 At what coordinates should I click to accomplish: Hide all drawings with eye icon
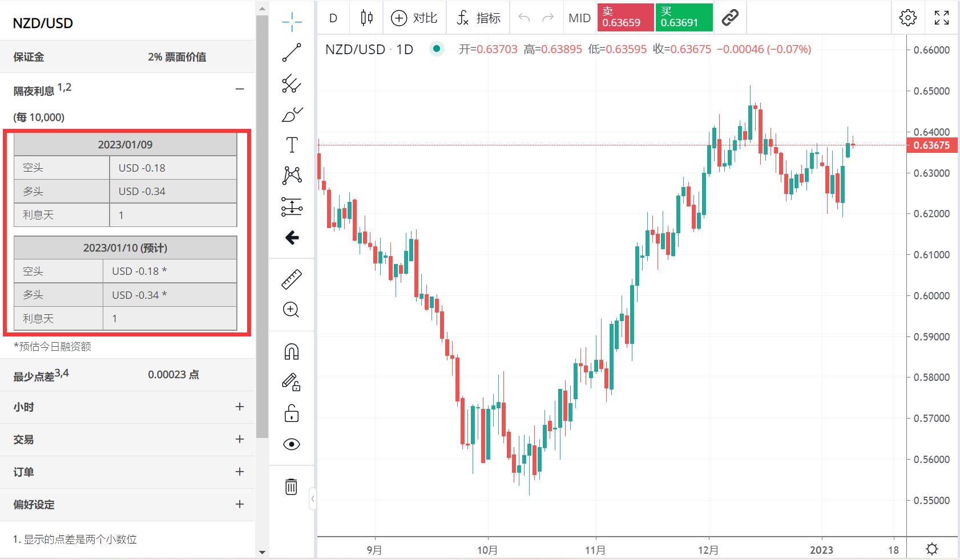coord(292,444)
